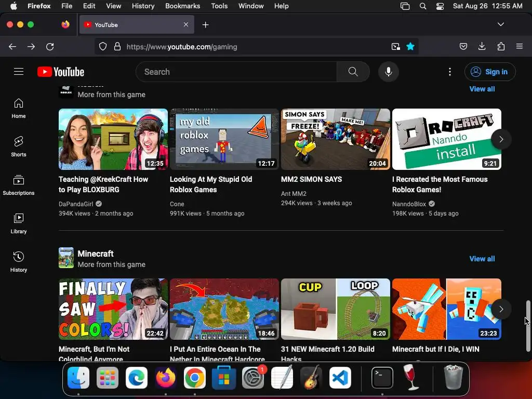Open Visual Studio Code from Dock
Image resolution: width=532 pixels, height=399 pixels.
point(340,377)
